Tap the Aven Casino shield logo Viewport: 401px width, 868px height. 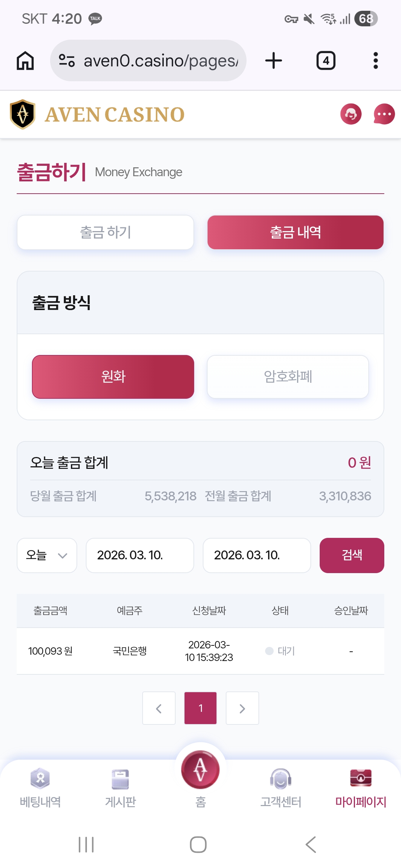pos(23,114)
